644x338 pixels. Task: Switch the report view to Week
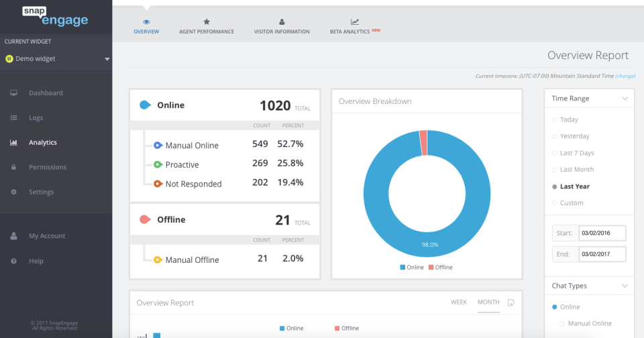[459, 302]
